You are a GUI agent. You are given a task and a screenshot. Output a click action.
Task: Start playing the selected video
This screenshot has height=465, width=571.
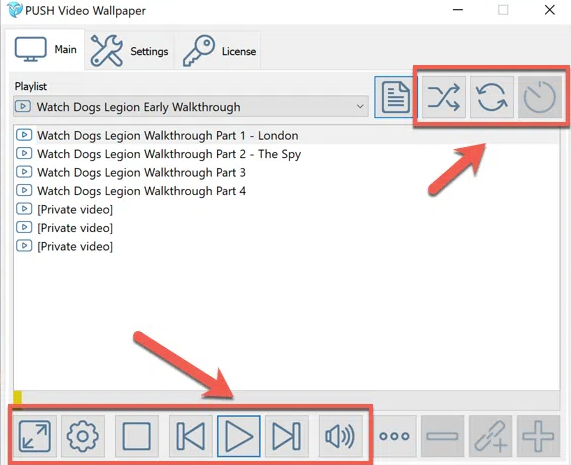pos(239,436)
